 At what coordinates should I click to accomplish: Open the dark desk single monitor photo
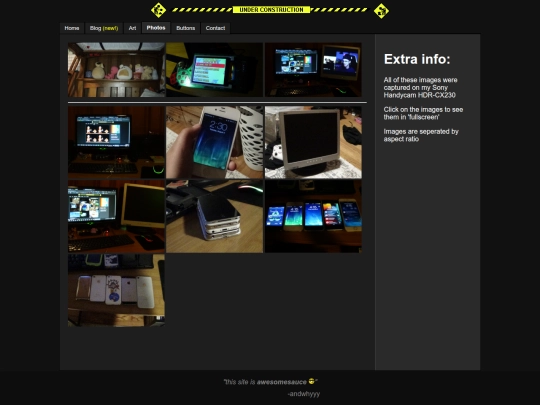[116, 142]
